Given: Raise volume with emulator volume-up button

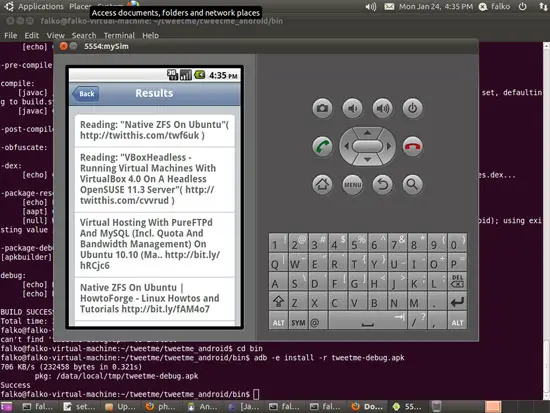Looking at the screenshot, I should point(382,108).
